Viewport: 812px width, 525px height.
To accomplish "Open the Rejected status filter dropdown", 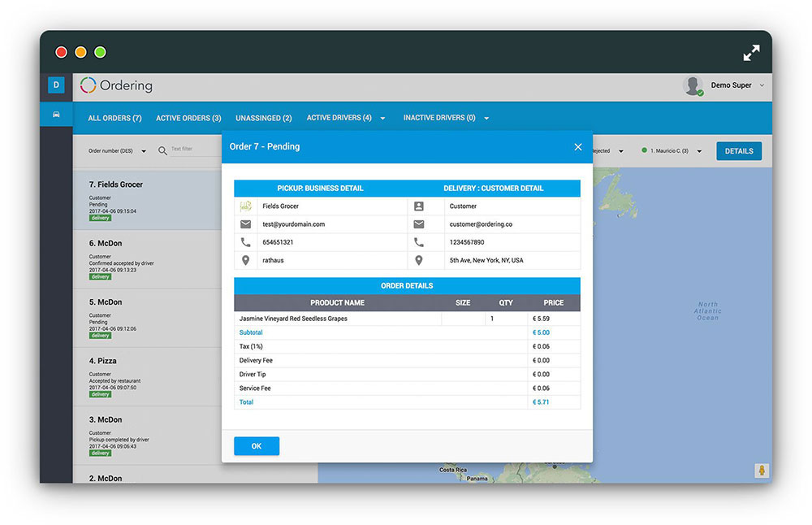I will point(608,151).
